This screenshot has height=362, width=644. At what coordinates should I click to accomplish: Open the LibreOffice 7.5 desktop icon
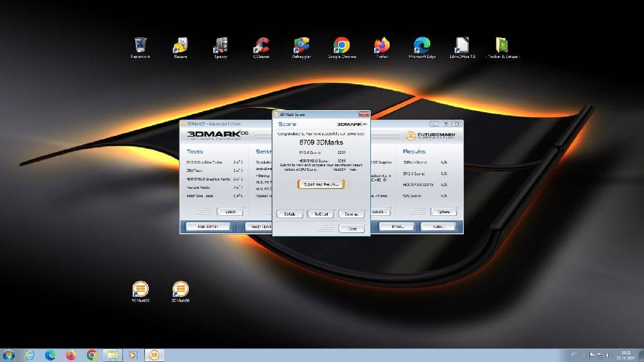click(462, 48)
